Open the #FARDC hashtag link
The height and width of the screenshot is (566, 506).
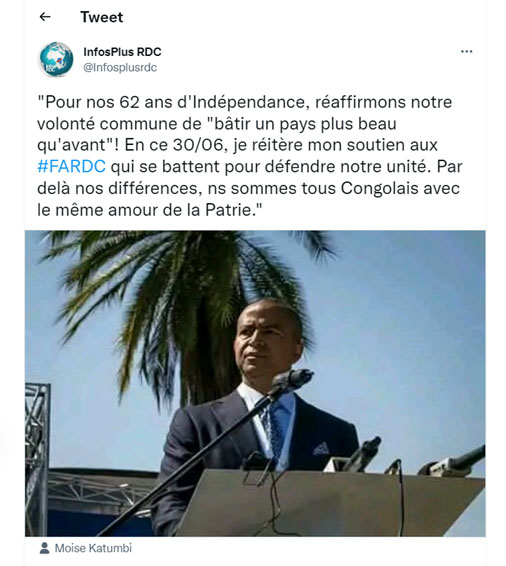[x=71, y=166]
